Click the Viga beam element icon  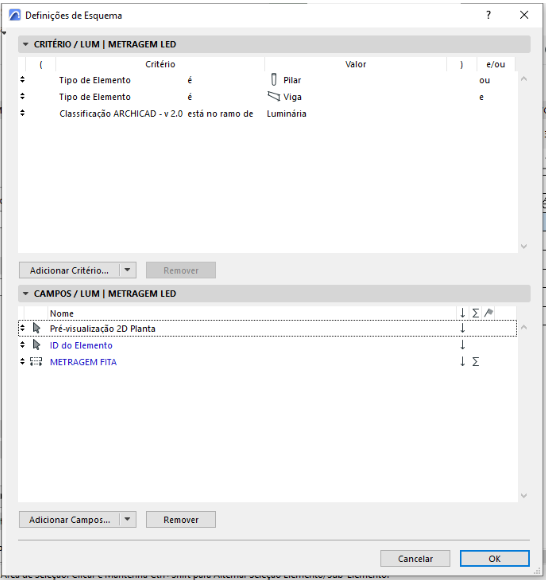coord(274,96)
